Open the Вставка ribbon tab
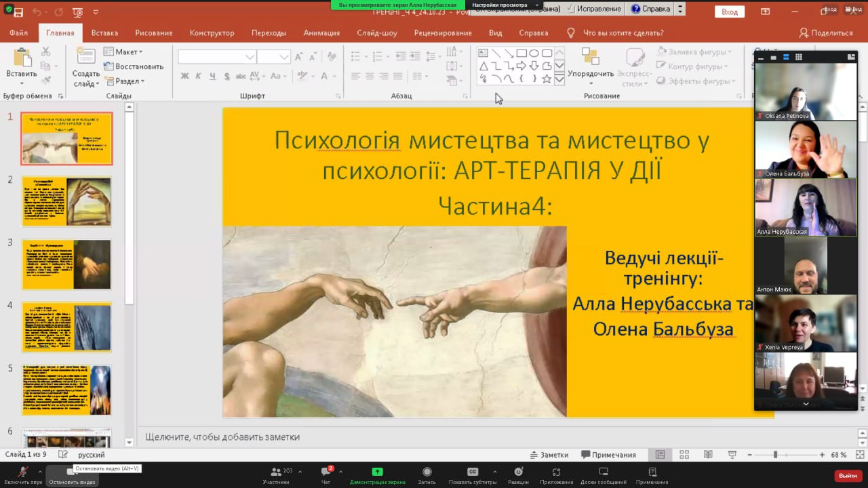The height and width of the screenshot is (488, 868). pyautogui.click(x=104, y=33)
